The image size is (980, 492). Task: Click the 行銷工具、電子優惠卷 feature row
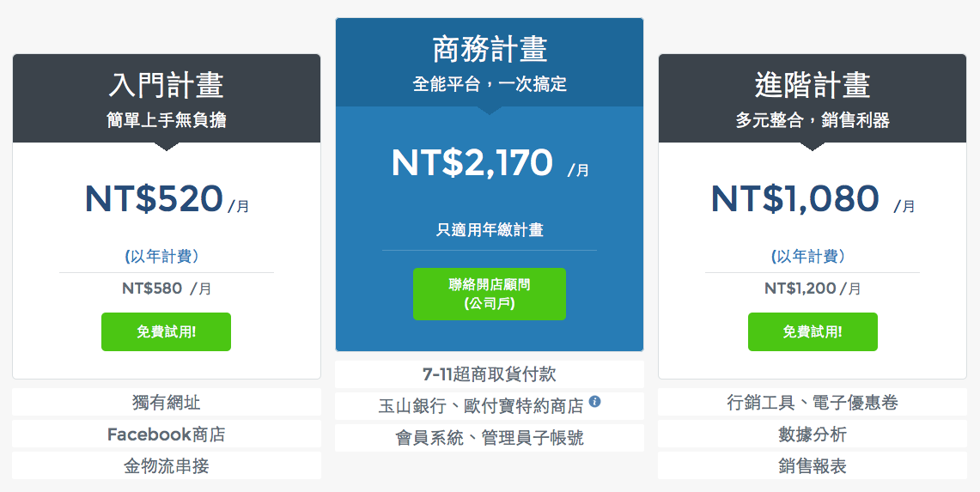click(813, 402)
